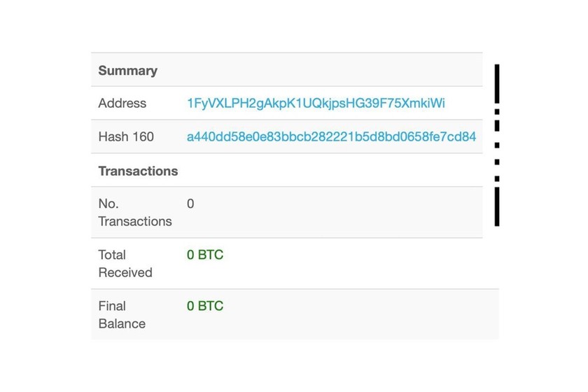This screenshot has width=588, height=392.
Task: Select the Total Received 0 BTC amount
Action: (205, 255)
